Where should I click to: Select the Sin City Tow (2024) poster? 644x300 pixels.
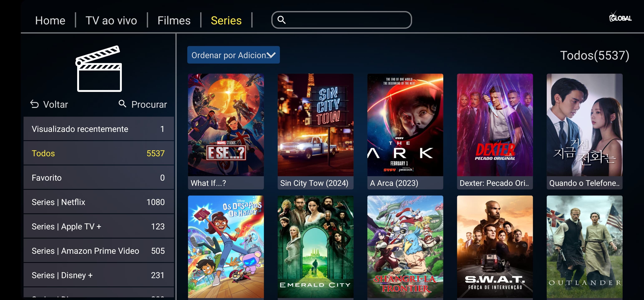coord(316,131)
